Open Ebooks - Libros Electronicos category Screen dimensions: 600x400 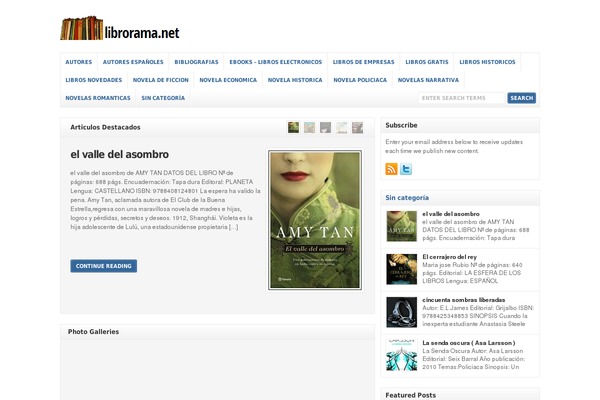coord(276,62)
